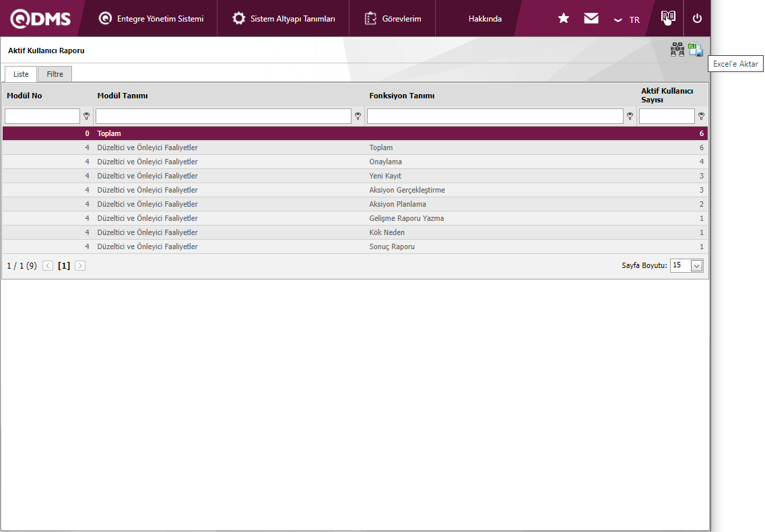Screen dimensions: 765x532
Task: Click the power logout icon
Action: [697, 19]
